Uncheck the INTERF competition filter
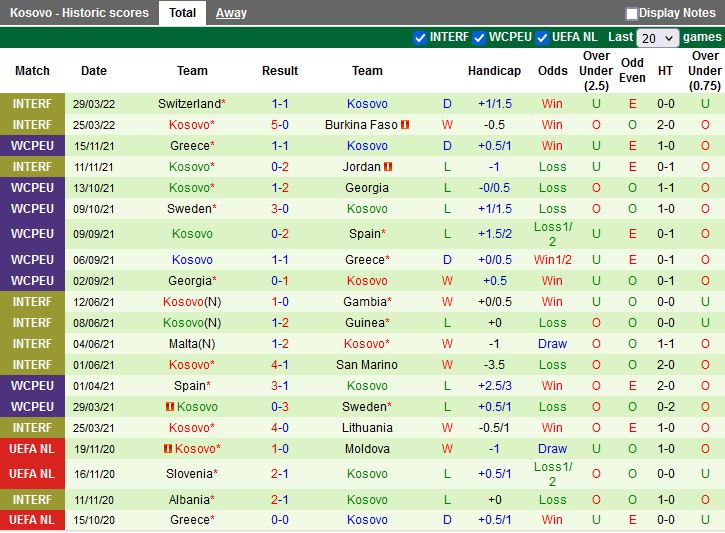This screenshot has height=533, width=725. 420,38
